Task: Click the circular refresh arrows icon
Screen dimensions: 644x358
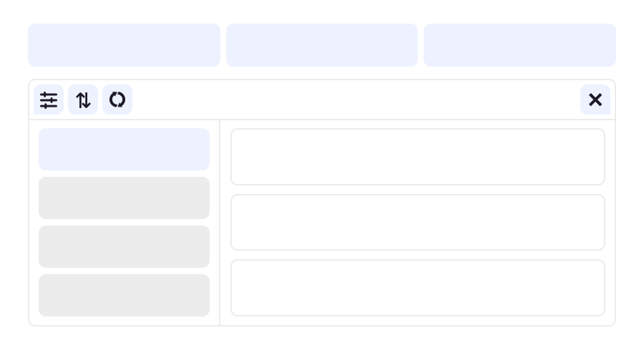Action: tap(117, 100)
